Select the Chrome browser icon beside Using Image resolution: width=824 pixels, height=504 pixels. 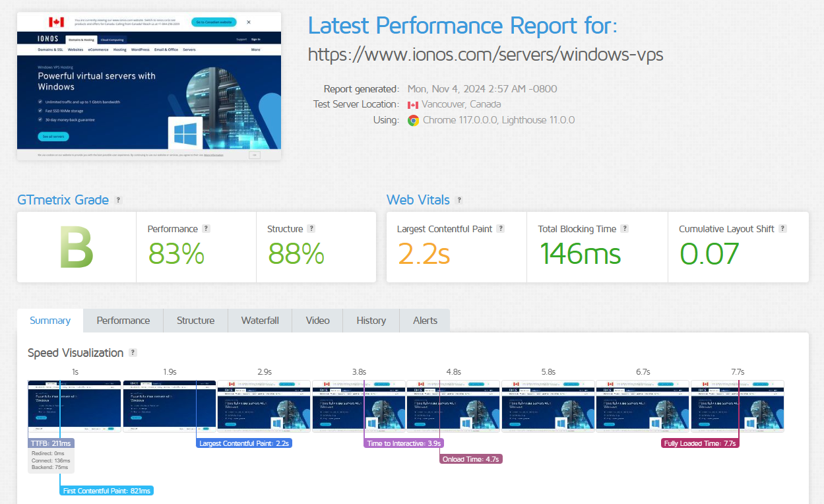pos(414,120)
